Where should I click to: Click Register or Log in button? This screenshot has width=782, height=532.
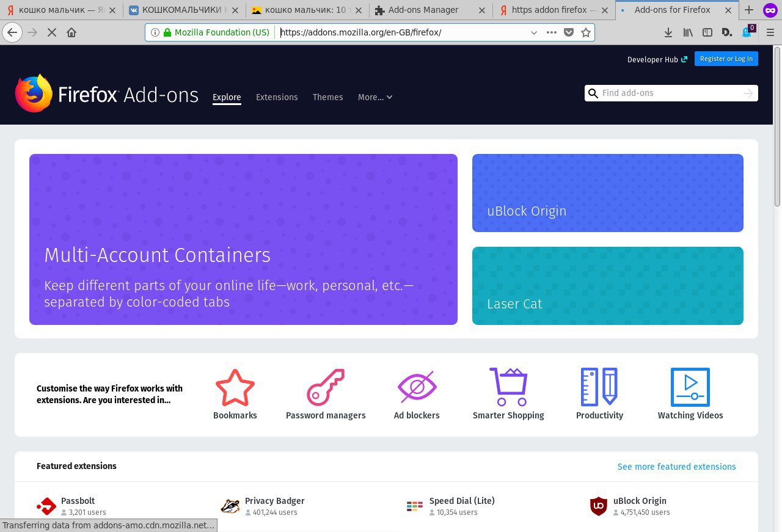(x=726, y=59)
